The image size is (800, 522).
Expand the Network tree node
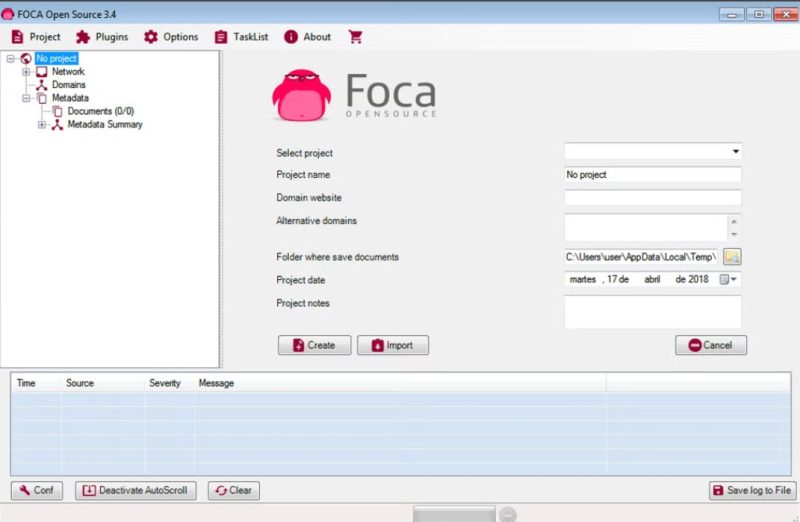[x=26, y=72]
